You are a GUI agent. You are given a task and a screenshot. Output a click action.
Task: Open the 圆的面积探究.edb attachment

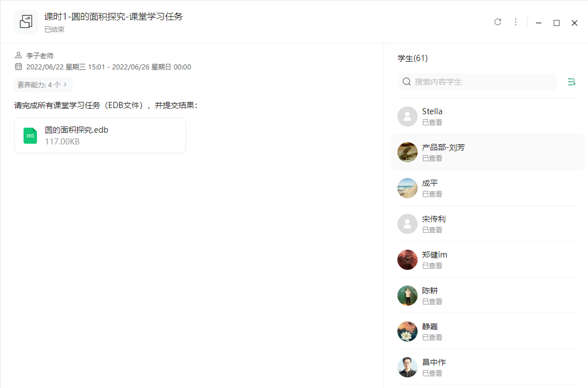click(100, 135)
